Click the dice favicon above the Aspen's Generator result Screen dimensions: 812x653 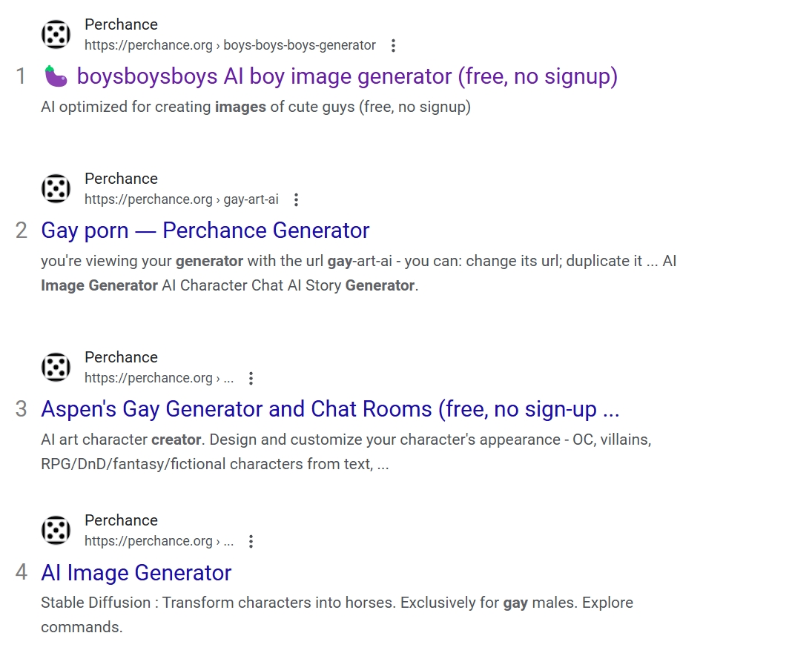click(56, 368)
